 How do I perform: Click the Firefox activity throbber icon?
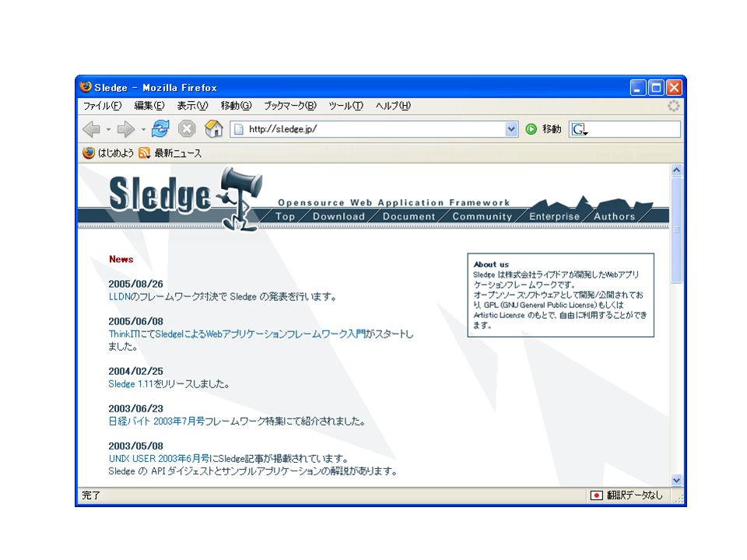click(674, 106)
